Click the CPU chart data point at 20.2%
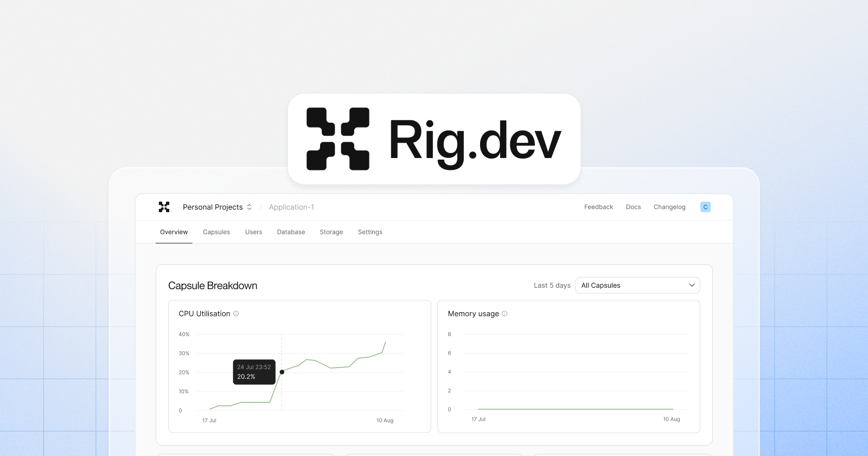 [282, 372]
